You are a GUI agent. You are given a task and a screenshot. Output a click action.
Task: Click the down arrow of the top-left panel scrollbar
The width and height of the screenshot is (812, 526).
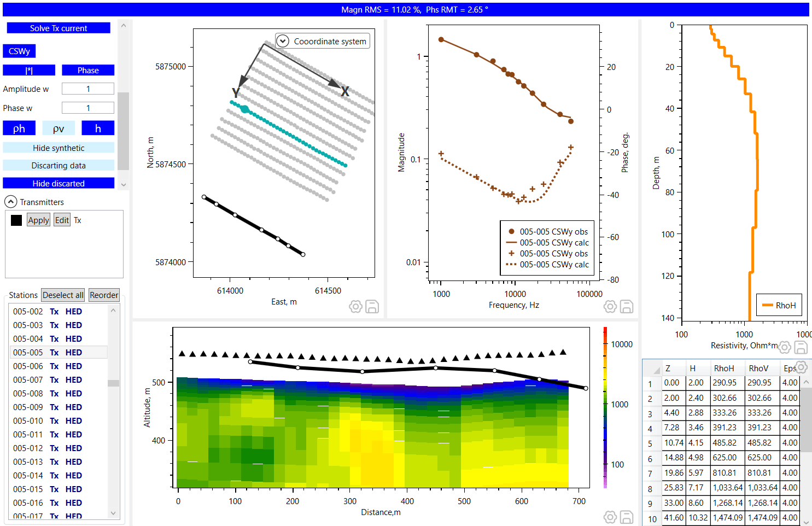(x=124, y=185)
